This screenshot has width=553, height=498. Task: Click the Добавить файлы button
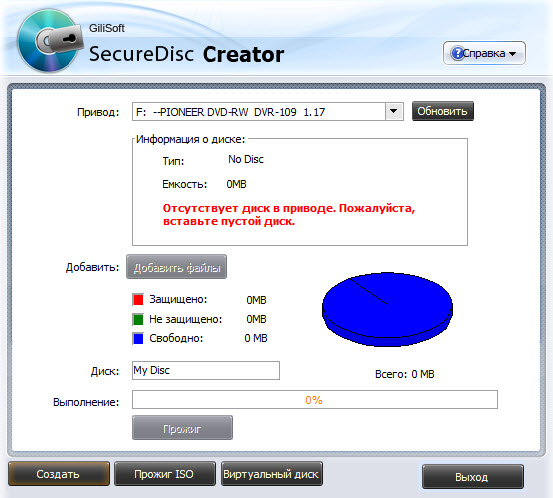176,267
